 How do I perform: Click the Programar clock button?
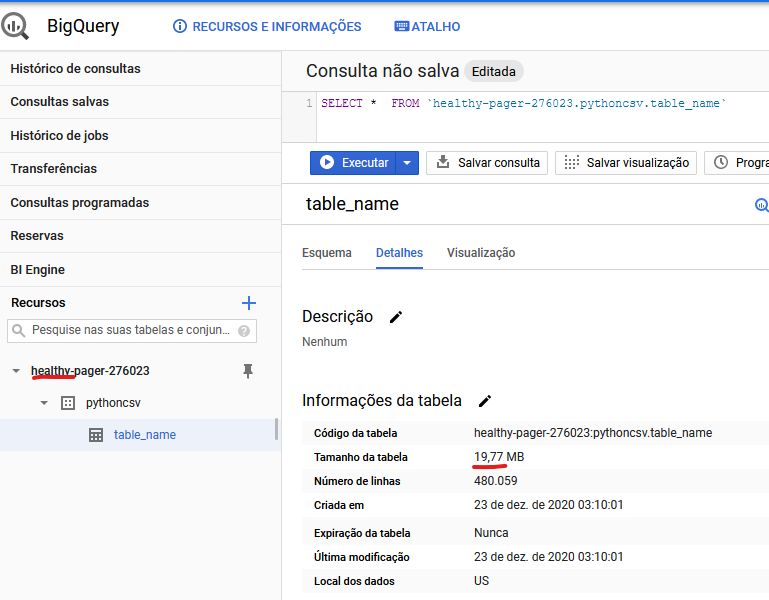737,163
